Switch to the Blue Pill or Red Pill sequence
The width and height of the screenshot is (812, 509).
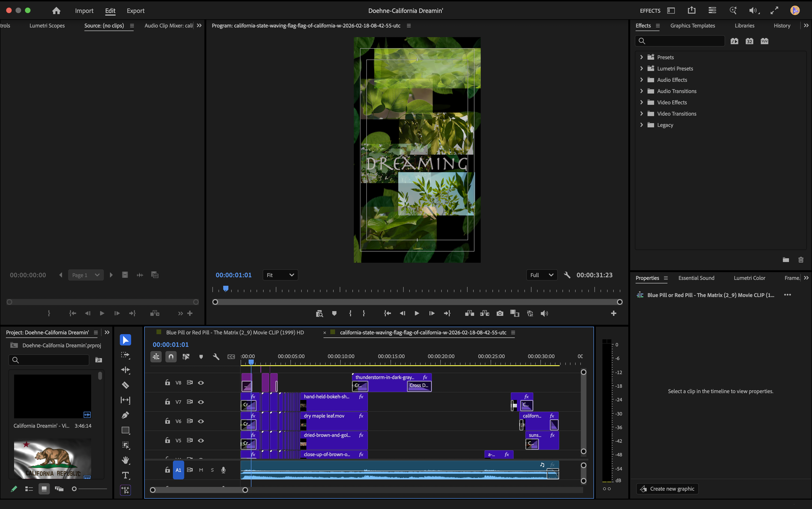coord(235,333)
